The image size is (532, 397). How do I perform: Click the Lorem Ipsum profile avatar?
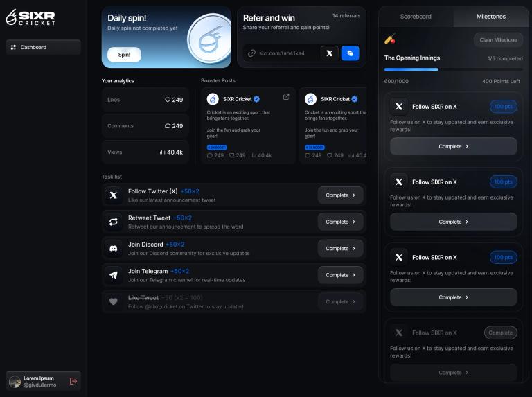tap(15, 382)
